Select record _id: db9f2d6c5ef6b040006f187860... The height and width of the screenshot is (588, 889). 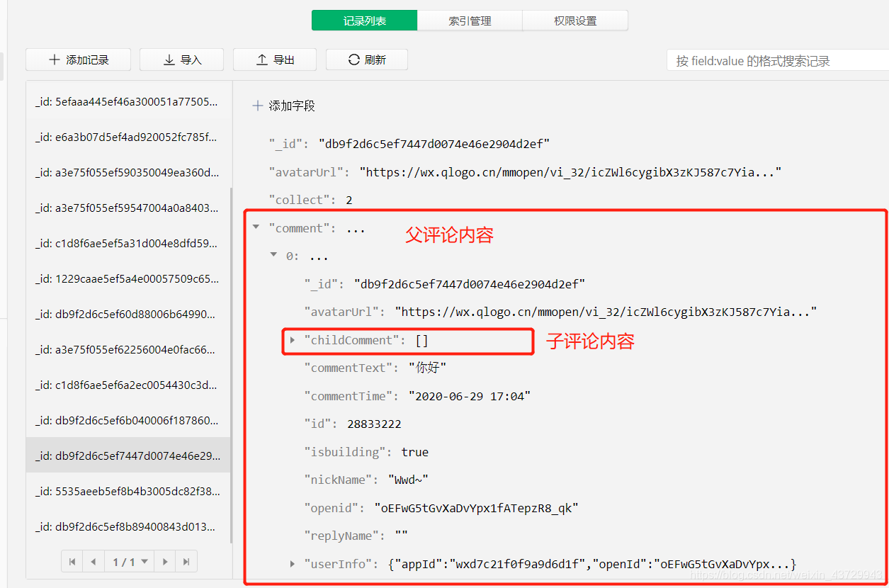point(127,421)
